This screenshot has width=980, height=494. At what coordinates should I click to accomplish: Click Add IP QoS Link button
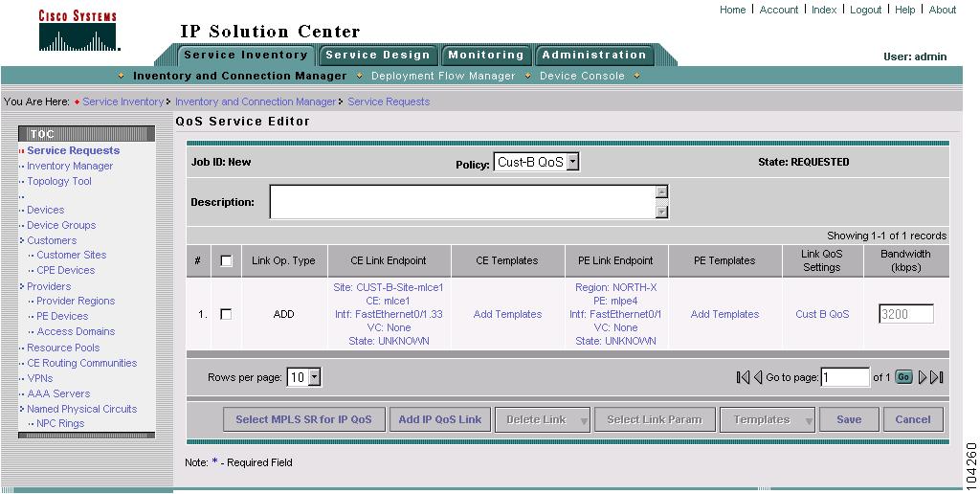pos(440,419)
